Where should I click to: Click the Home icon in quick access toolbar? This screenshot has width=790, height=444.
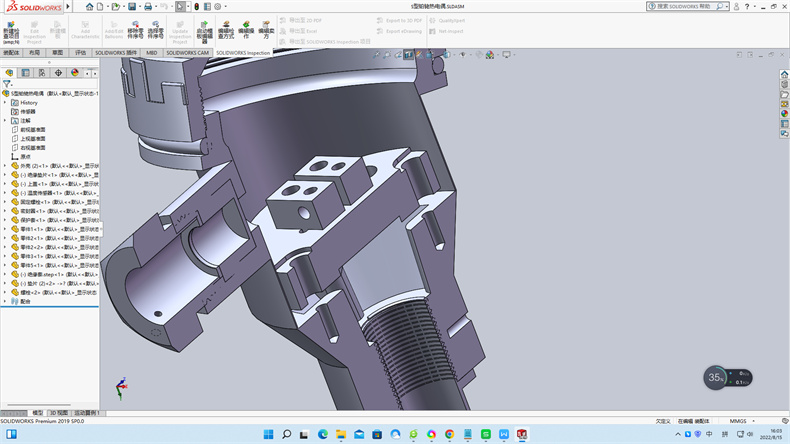pos(88,6)
